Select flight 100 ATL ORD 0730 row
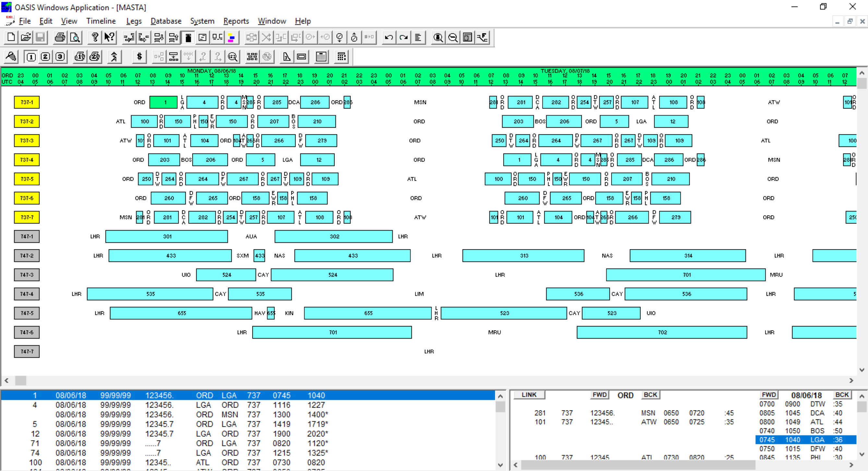Screen dimensions: 868x471 248,463
